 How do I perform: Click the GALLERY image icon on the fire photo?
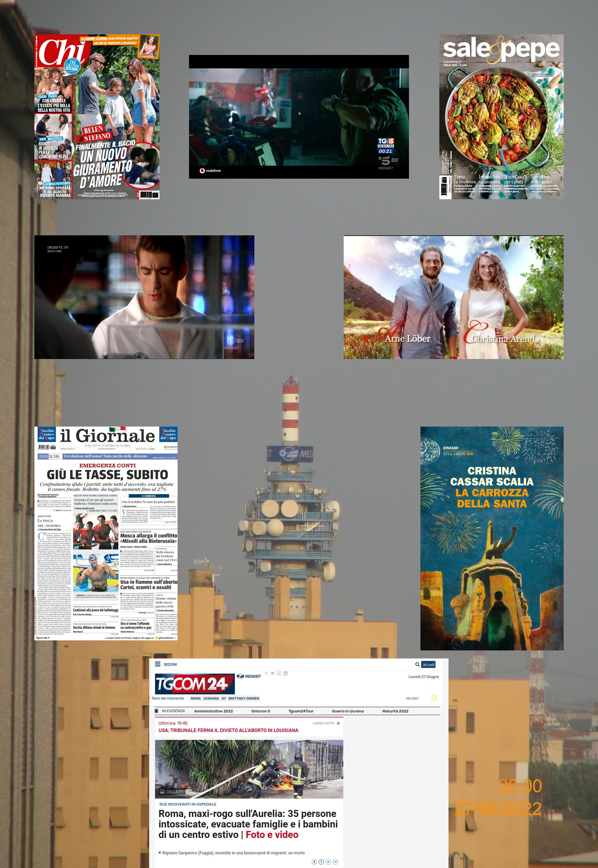click(162, 791)
